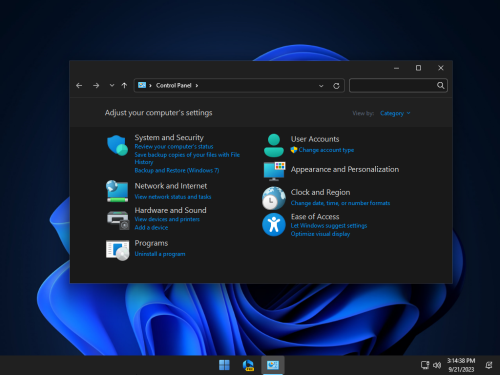Open Appearance and Personalization heading
This screenshot has height=375, width=500.
(345, 169)
